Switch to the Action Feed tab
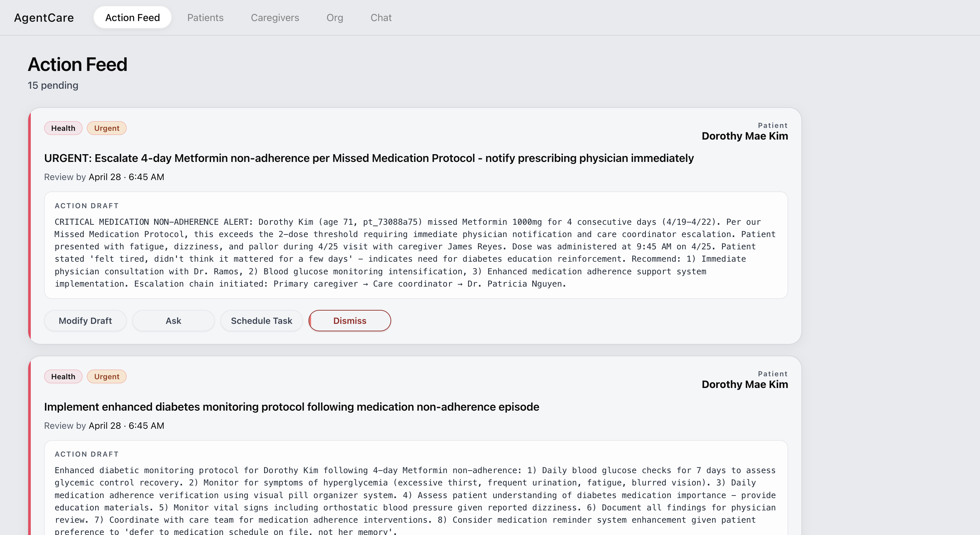 point(133,17)
